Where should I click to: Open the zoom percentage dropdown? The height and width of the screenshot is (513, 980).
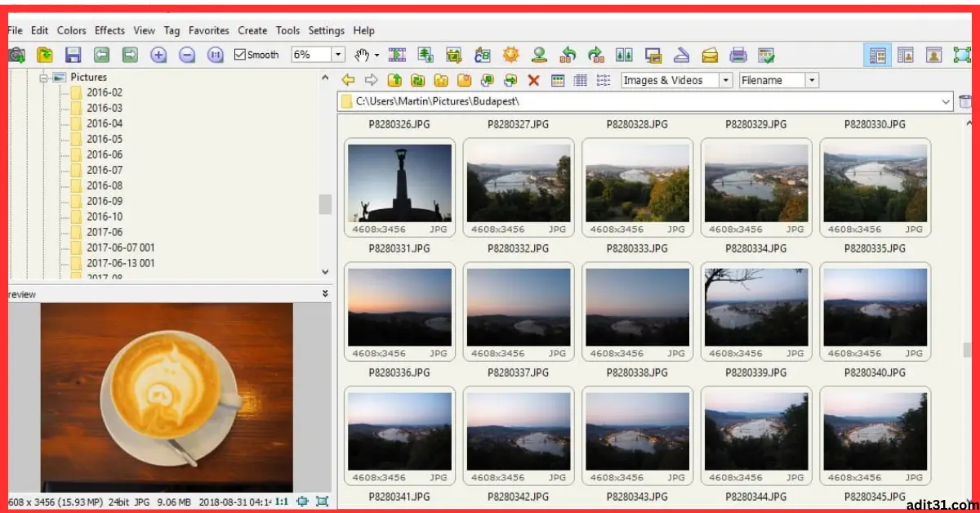[338, 55]
